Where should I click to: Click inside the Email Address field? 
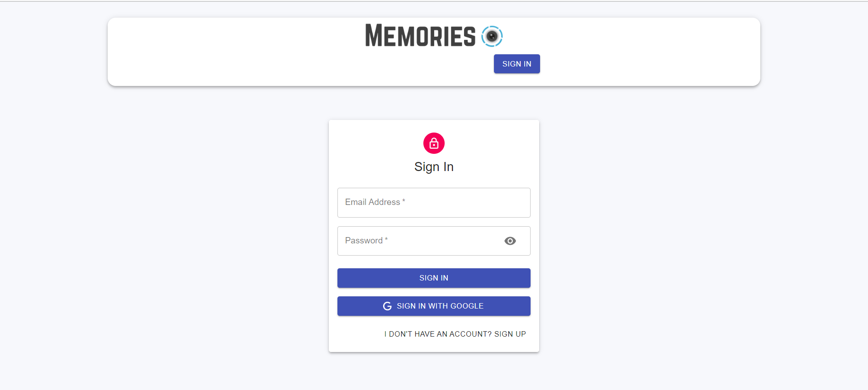[433, 202]
